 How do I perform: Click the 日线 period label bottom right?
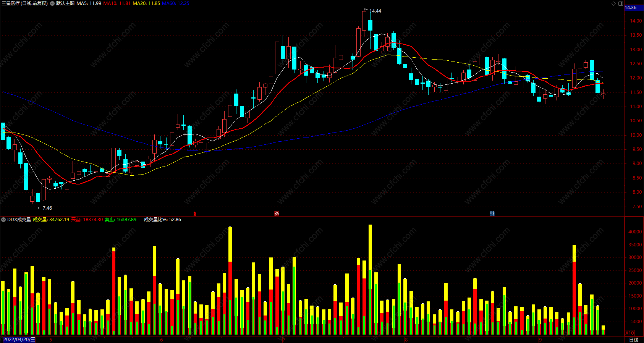pos(634,340)
